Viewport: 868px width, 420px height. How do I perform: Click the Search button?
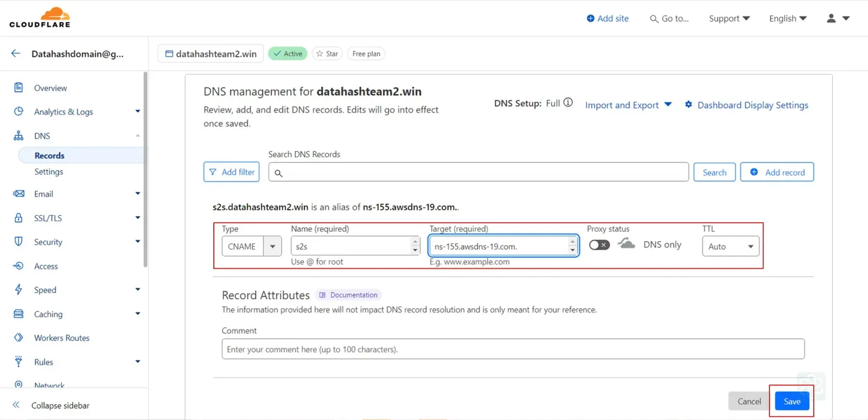714,172
